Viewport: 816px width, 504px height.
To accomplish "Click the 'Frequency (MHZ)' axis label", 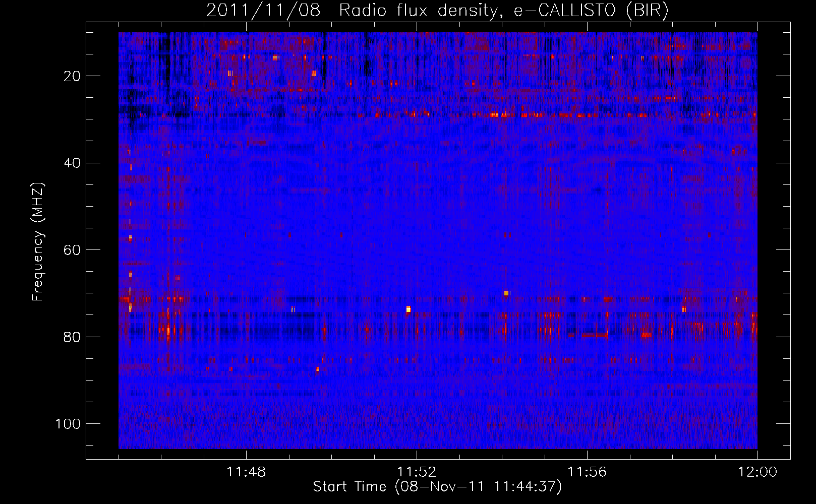I will click(x=38, y=242).
